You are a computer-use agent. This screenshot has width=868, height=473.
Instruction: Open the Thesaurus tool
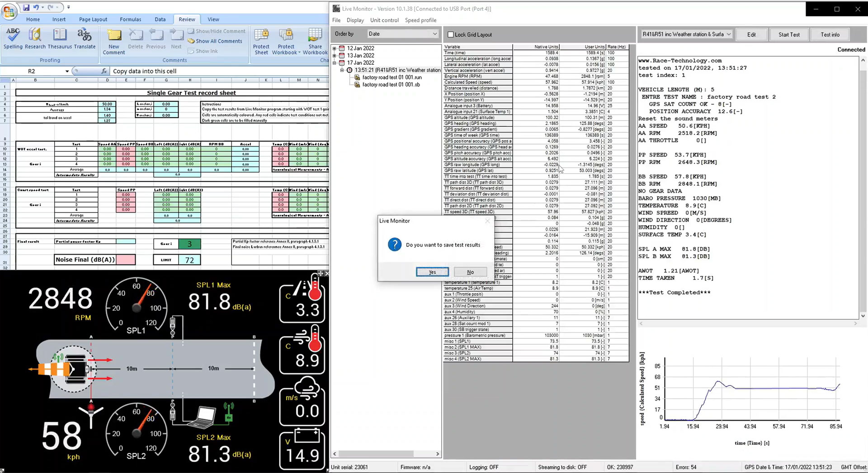coord(60,38)
